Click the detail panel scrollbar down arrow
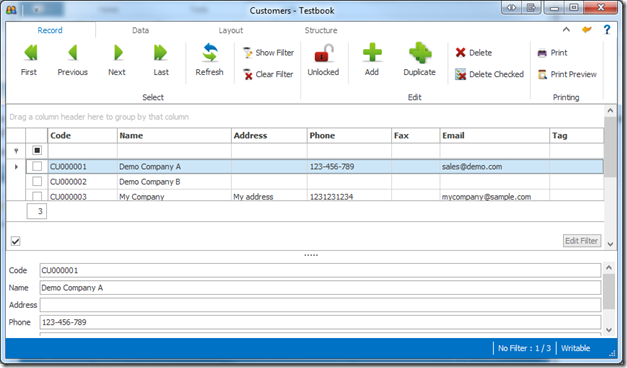The height and width of the screenshot is (368, 627). (609, 330)
